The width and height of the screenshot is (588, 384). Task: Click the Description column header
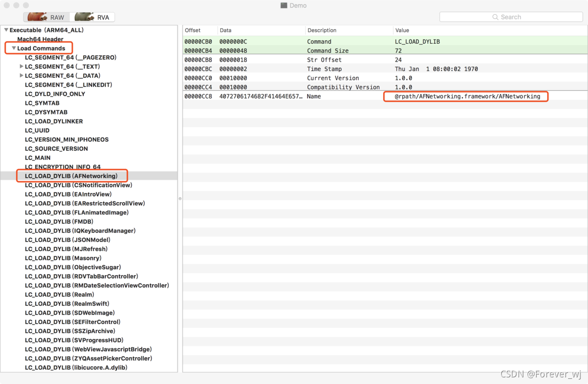coord(349,30)
